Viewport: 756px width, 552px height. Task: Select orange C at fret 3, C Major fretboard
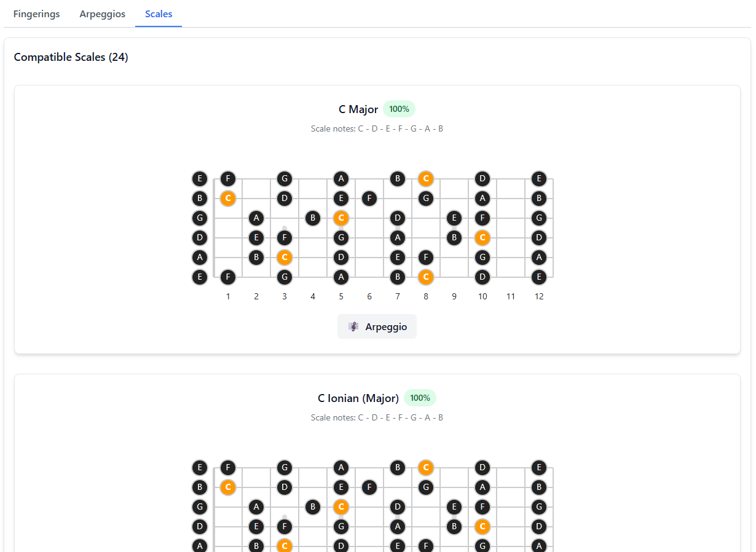click(285, 258)
